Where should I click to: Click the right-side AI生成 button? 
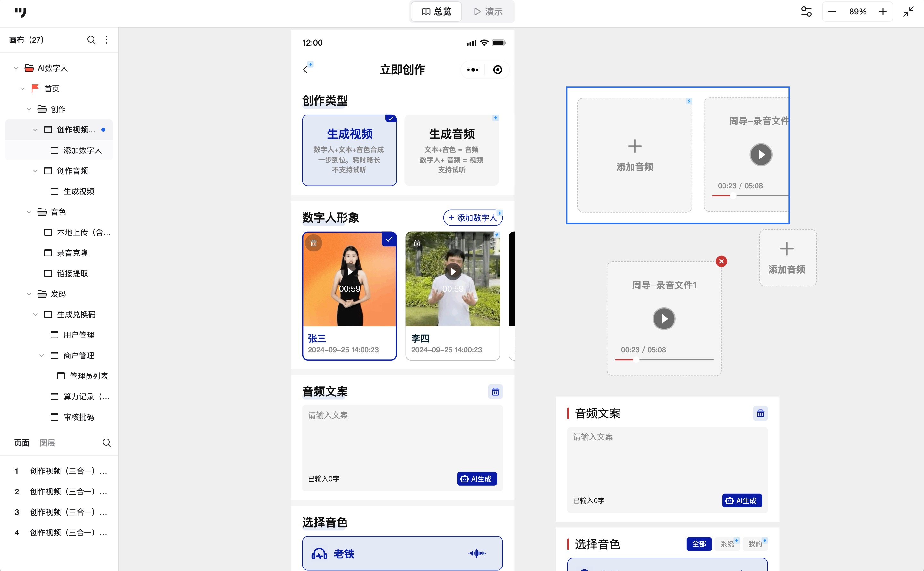pos(742,500)
